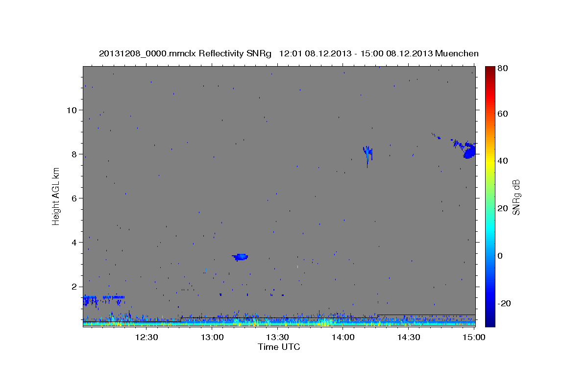Click the 14:00 time tick label
This screenshot has height=392, width=588.
(x=343, y=337)
